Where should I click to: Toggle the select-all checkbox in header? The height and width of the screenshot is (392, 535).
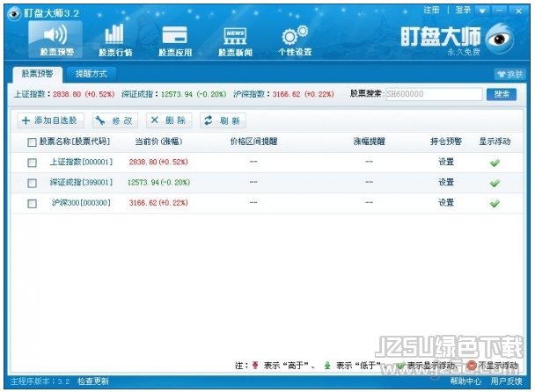point(32,142)
